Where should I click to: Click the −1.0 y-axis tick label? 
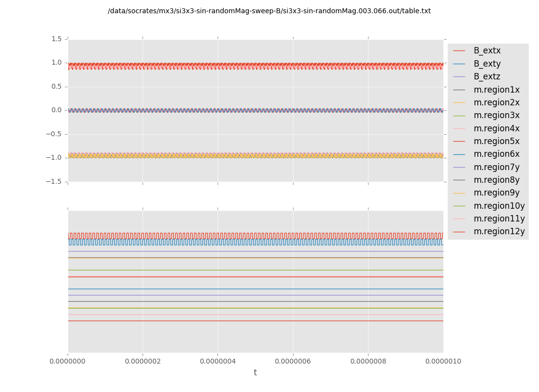click(55, 158)
